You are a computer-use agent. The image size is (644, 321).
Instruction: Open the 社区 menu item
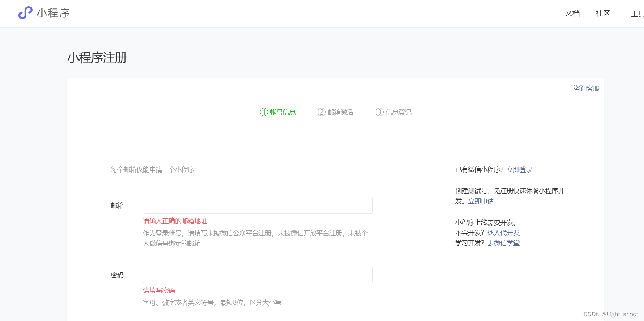603,13
